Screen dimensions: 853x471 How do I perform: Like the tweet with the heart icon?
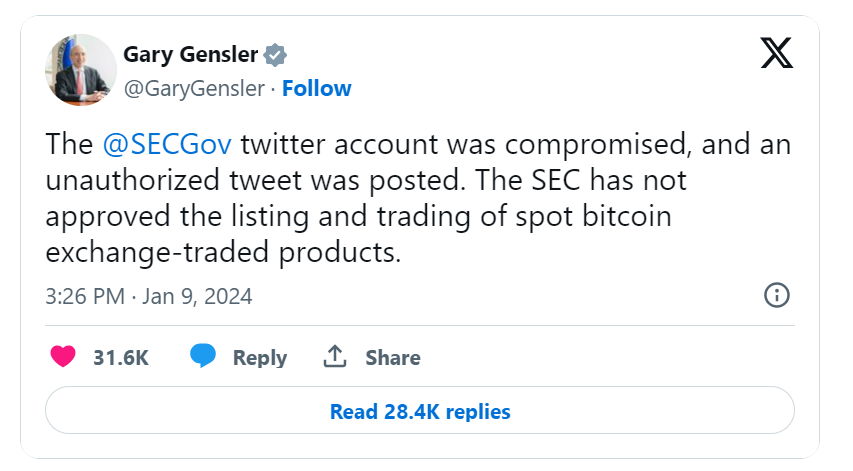tap(62, 357)
